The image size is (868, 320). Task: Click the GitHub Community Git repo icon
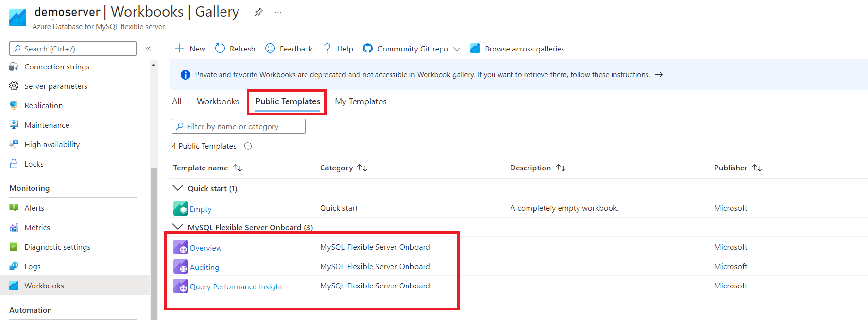(368, 48)
